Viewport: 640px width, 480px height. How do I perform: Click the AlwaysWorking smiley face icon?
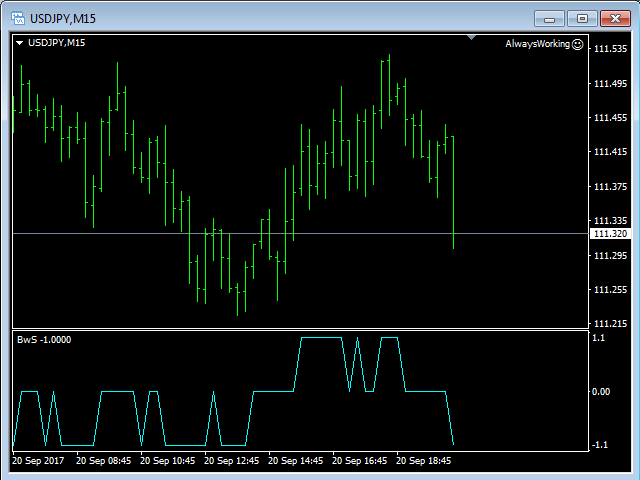pos(577,44)
